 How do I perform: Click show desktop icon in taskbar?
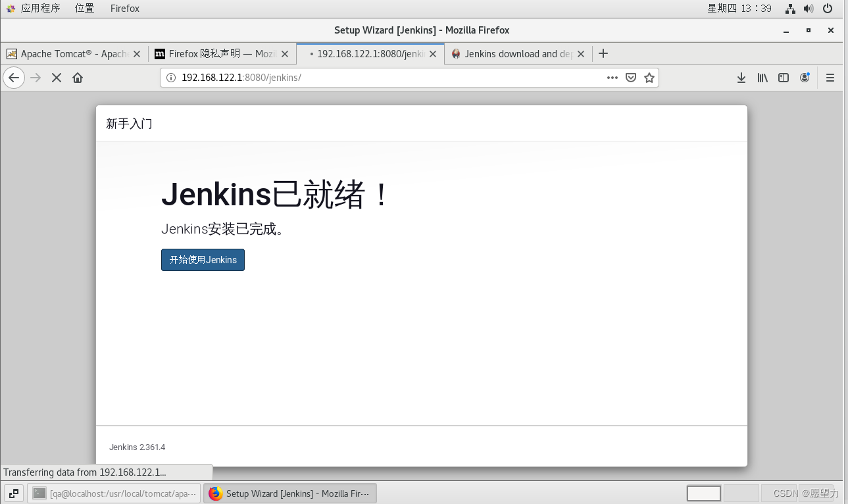[14, 493]
